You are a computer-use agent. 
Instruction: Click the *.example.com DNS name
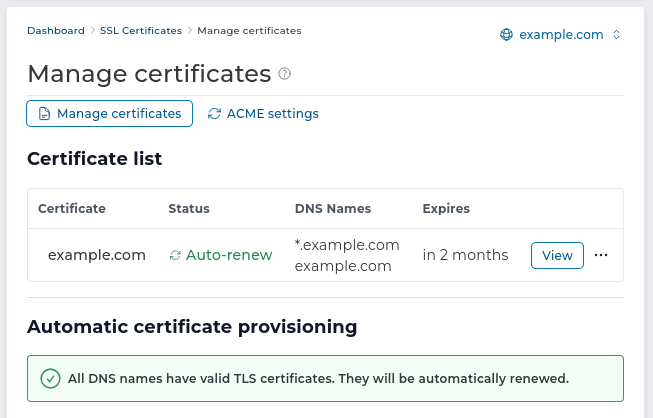pos(347,245)
